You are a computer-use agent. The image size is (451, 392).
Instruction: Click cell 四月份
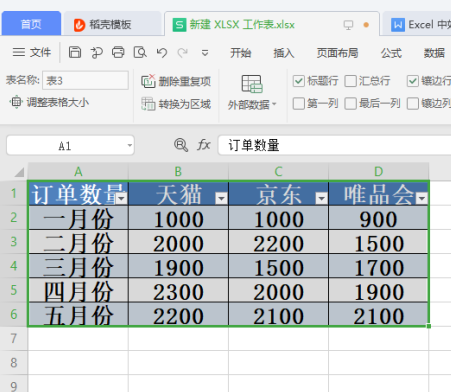(x=78, y=290)
